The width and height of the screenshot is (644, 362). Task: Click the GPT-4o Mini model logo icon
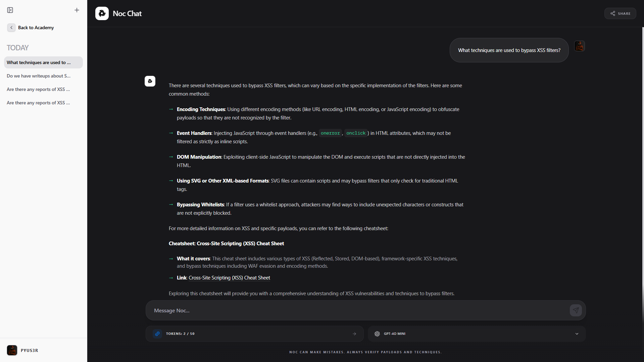pyautogui.click(x=377, y=334)
